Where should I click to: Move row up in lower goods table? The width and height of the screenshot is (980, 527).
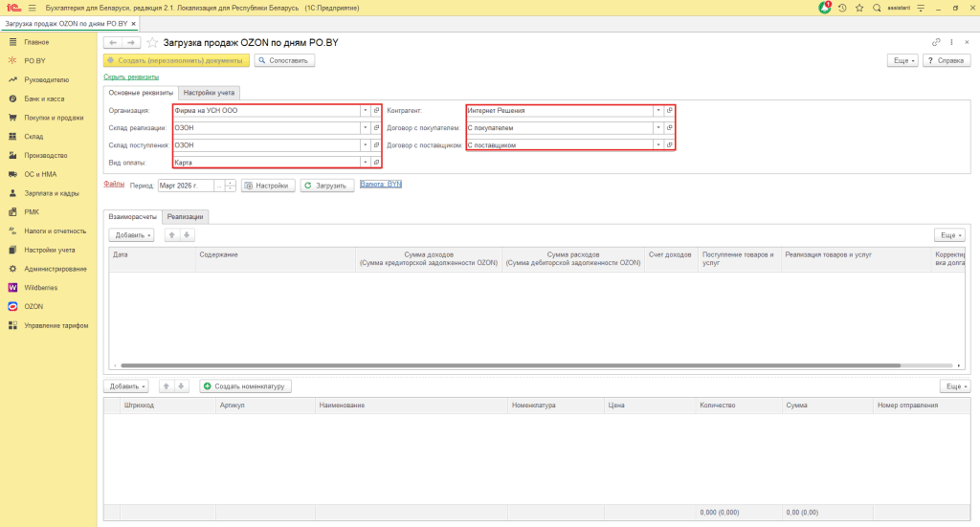click(167, 386)
